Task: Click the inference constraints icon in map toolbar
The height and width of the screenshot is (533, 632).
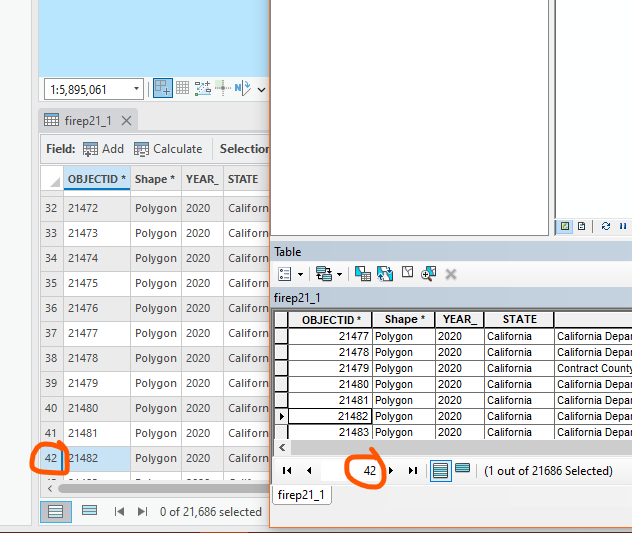Action: point(203,88)
